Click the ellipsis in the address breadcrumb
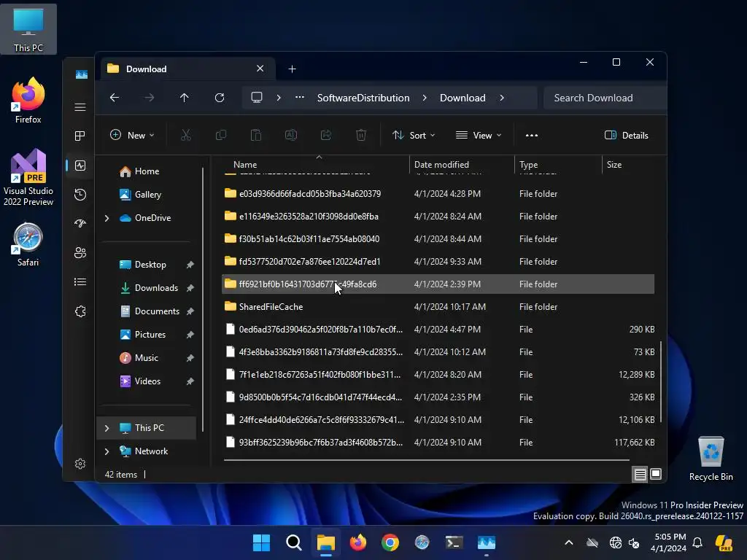This screenshot has height=560, width=747. coord(300,97)
